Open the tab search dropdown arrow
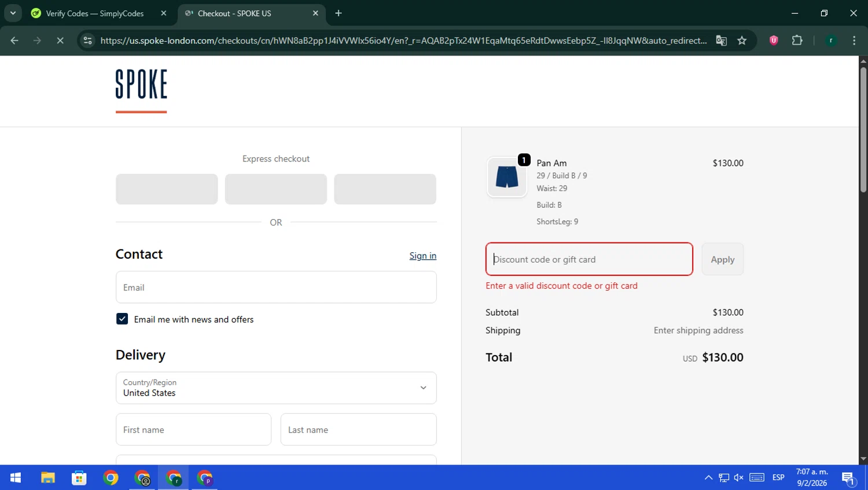This screenshot has height=490, width=868. [x=13, y=13]
